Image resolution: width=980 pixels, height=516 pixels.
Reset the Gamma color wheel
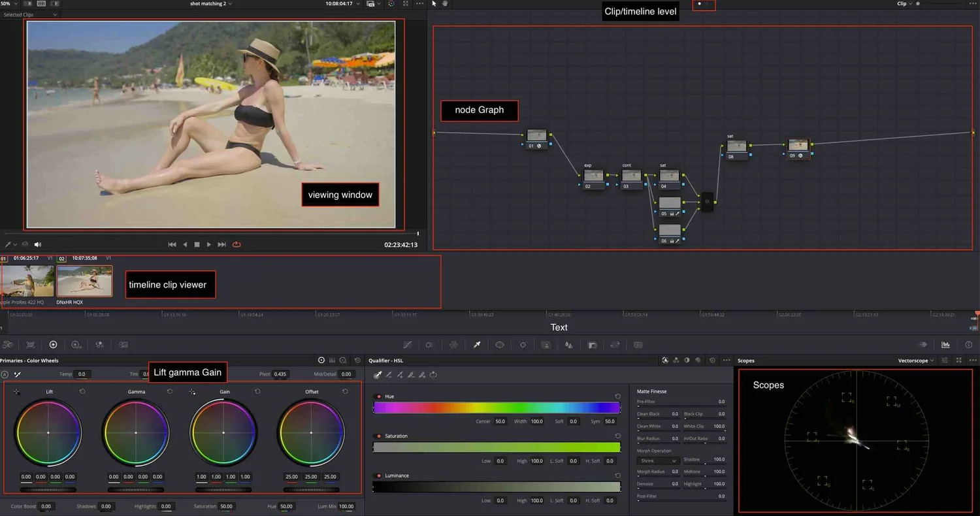pos(171,391)
